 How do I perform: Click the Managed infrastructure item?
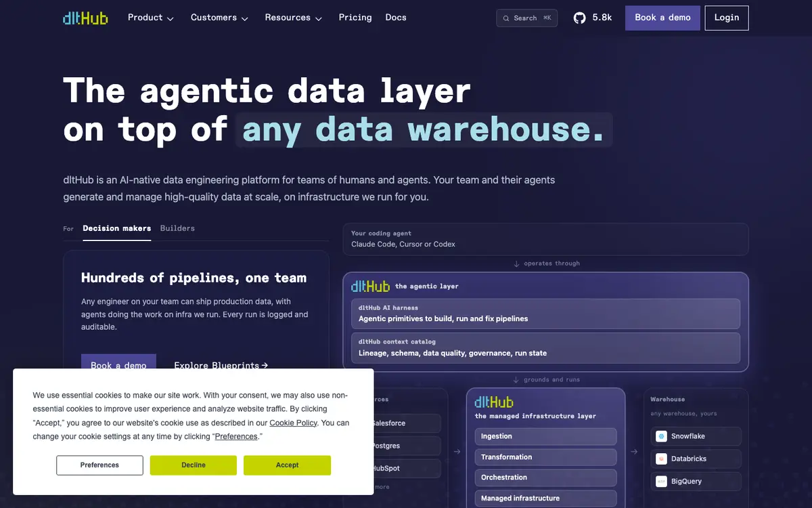[x=545, y=499]
